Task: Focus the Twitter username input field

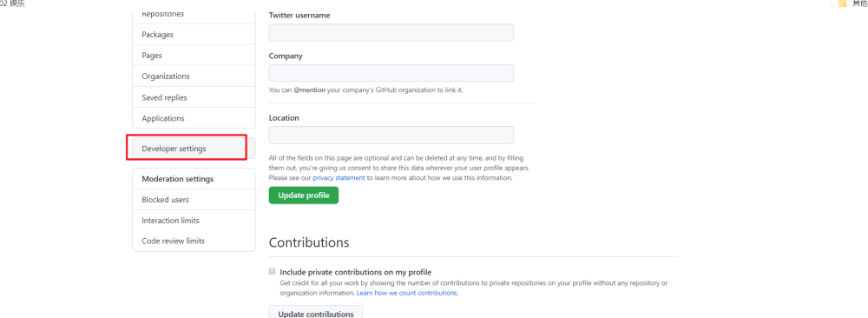Action: pyautogui.click(x=391, y=32)
